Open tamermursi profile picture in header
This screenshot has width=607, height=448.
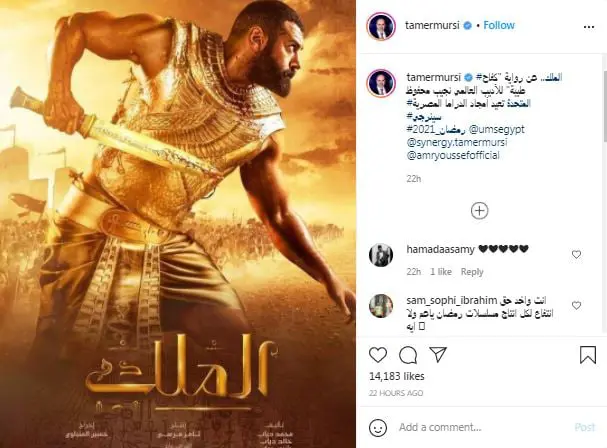pos(381,26)
